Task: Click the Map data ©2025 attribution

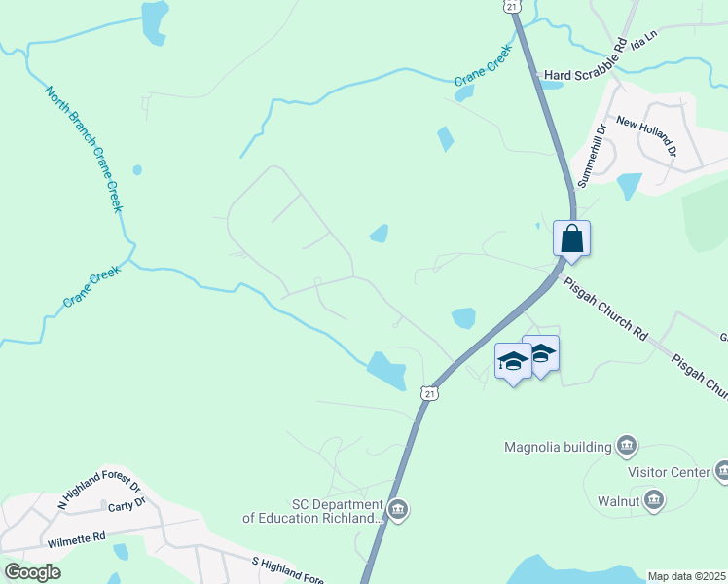Action: (687, 576)
